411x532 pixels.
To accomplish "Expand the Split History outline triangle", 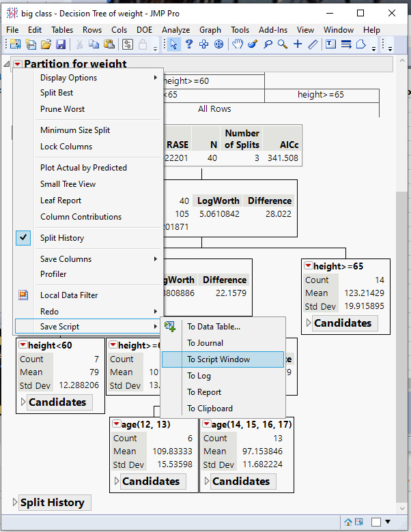I will click(x=14, y=502).
